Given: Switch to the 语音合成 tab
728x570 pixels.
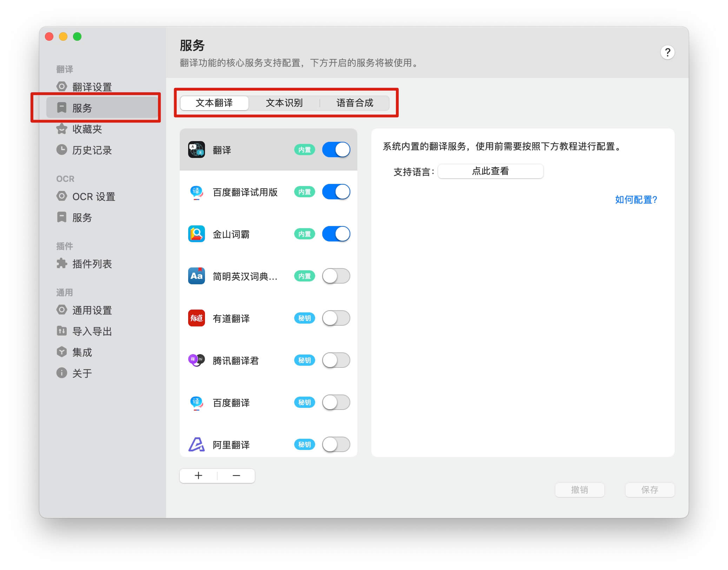Looking at the screenshot, I should pyautogui.click(x=355, y=103).
